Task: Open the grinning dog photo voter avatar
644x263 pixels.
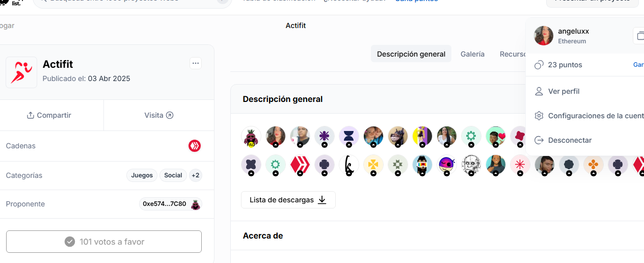Action: [398, 137]
